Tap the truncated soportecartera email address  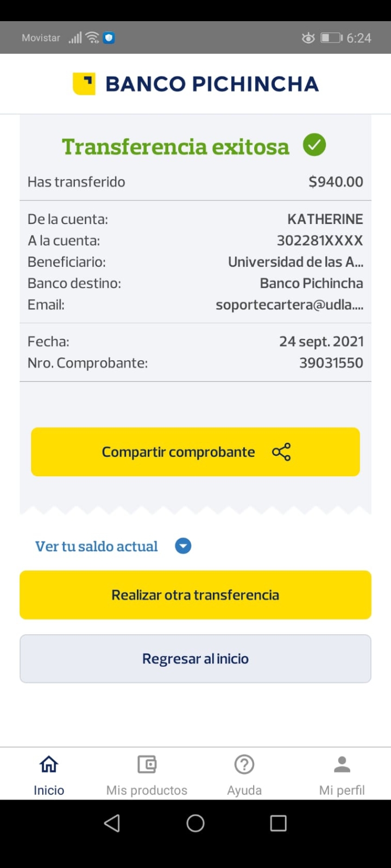289,305
